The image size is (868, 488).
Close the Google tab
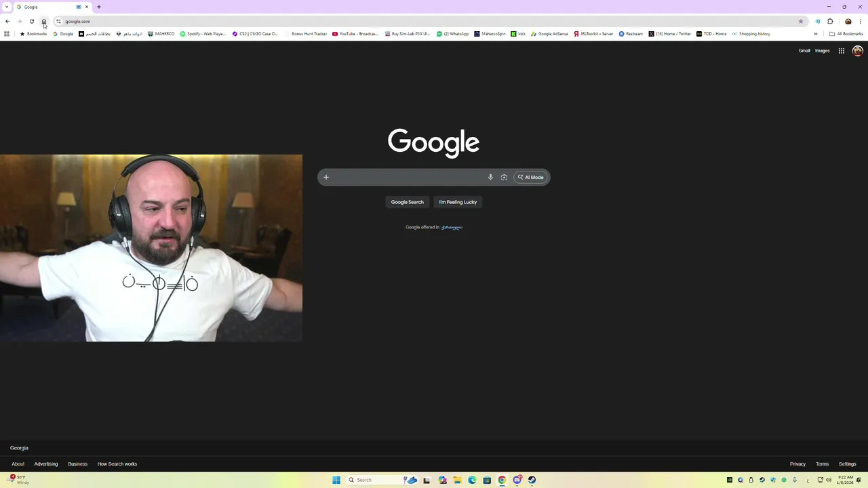pyautogui.click(x=87, y=7)
